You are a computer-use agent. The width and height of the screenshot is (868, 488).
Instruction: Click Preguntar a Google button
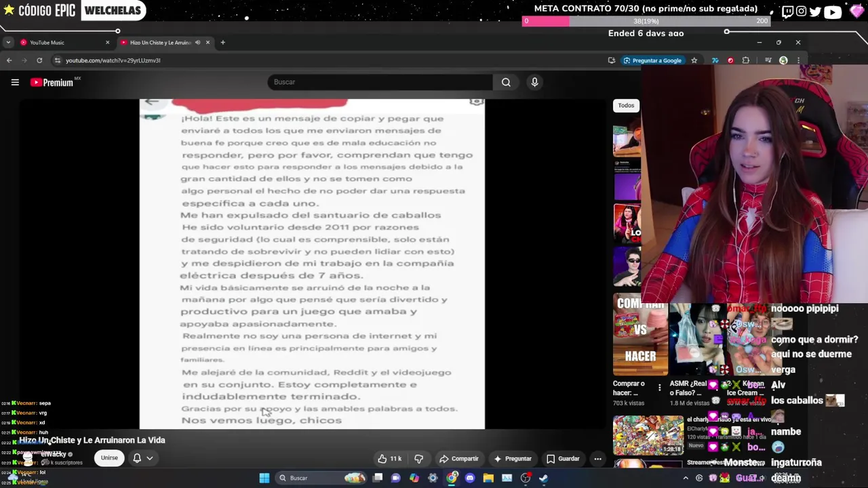click(652, 60)
